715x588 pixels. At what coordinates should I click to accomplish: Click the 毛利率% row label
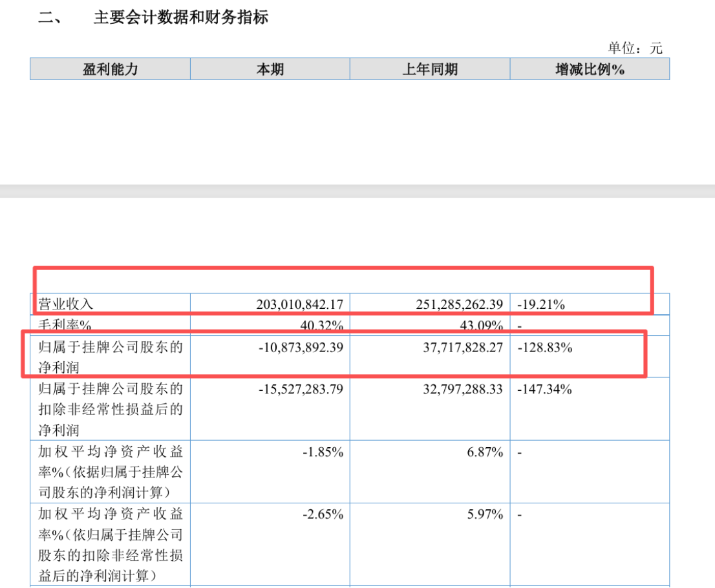click(x=65, y=324)
